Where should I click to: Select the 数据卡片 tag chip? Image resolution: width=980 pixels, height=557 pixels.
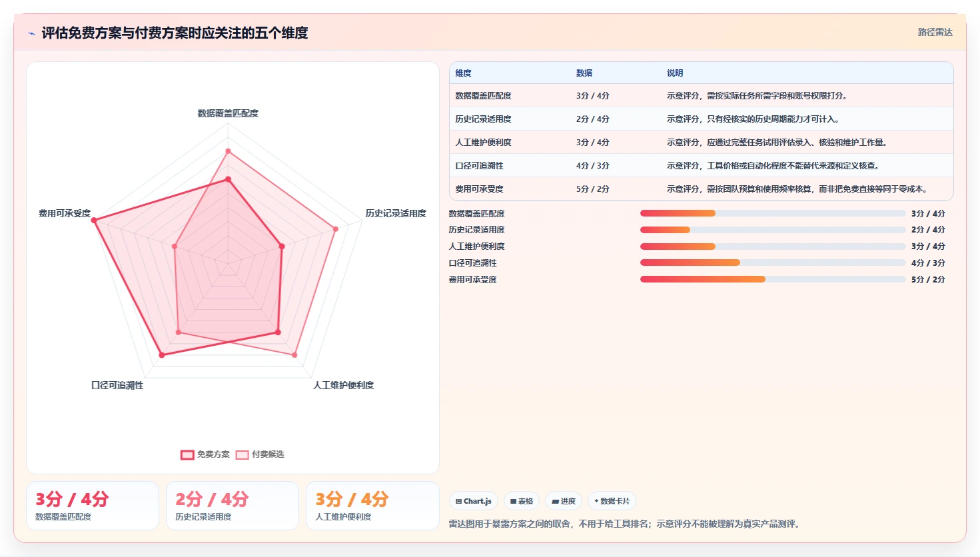click(x=612, y=501)
